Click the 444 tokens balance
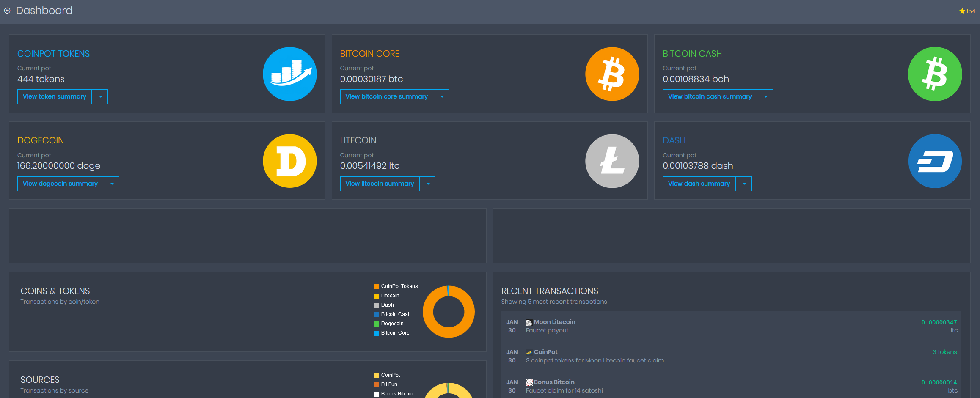Screen dimensions: 980x398 pyautogui.click(x=41, y=79)
